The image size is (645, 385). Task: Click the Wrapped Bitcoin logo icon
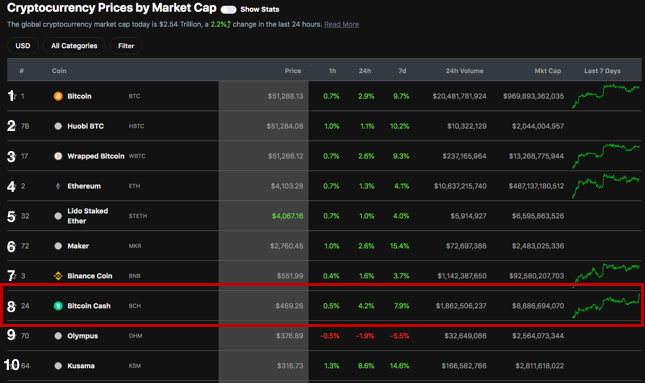tap(58, 156)
